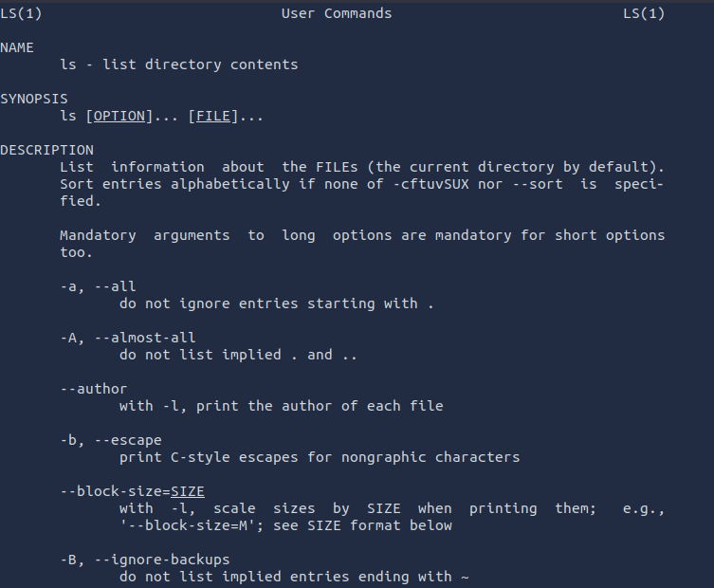Image resolution: width=714 pixels, height=588 pixels.
Task: Click the NAME section heading
Action: [17, 47]
